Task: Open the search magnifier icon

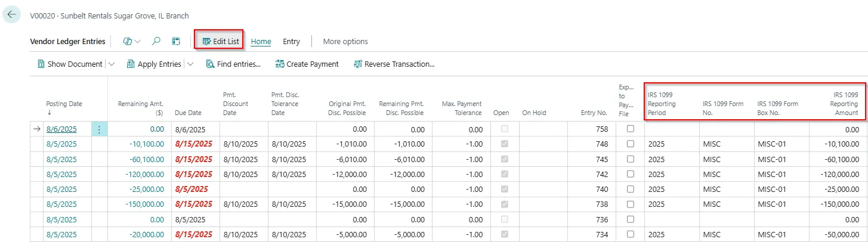Action: 156,42
